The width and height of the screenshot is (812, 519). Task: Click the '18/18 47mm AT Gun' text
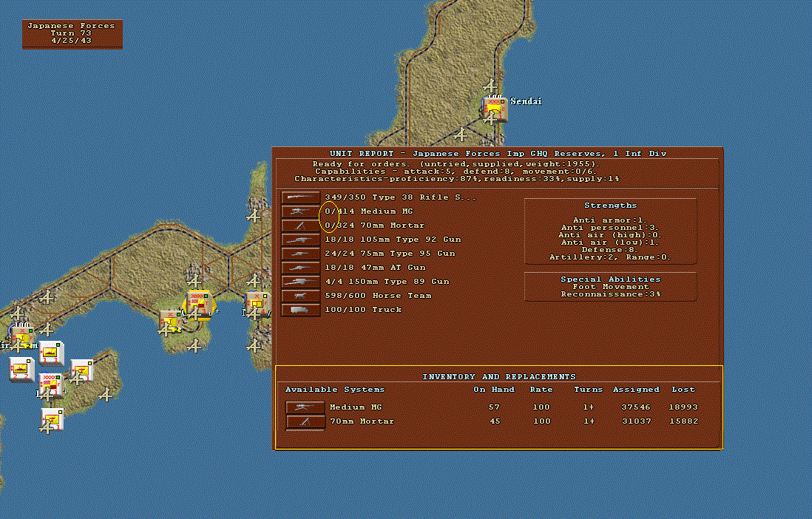[375, 268]
